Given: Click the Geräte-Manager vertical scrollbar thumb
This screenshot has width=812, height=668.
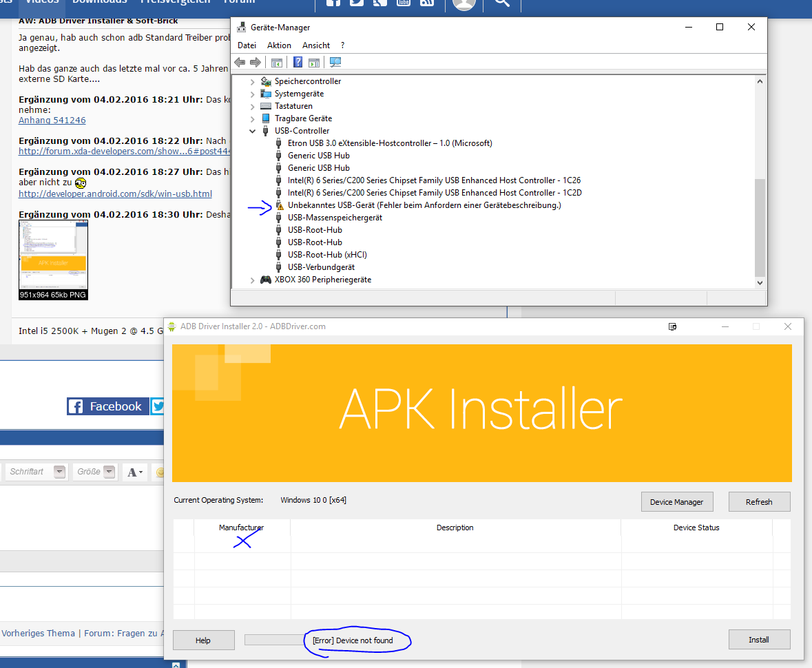Looking at the screenshot, I should [760, 228].
